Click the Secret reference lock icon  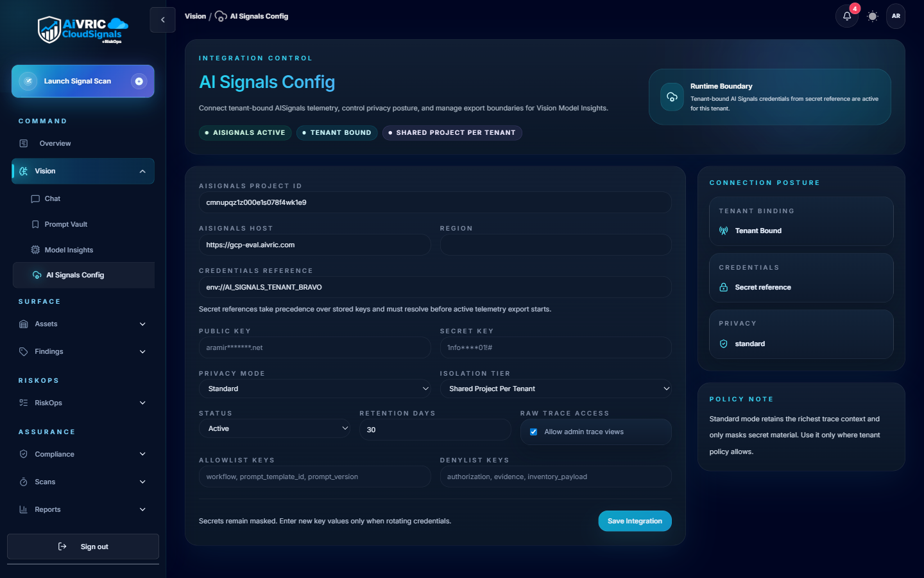pos(724,287)
